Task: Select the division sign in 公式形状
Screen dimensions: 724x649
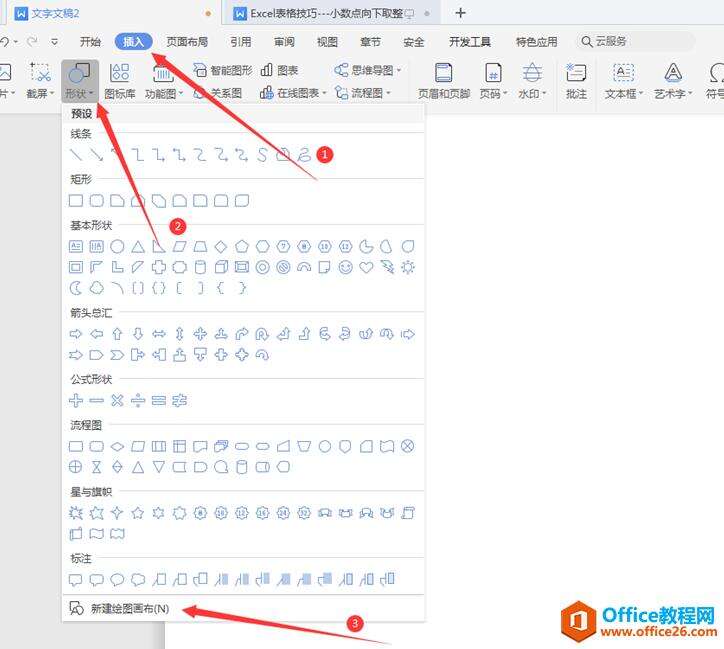Action: coord(138,400)
